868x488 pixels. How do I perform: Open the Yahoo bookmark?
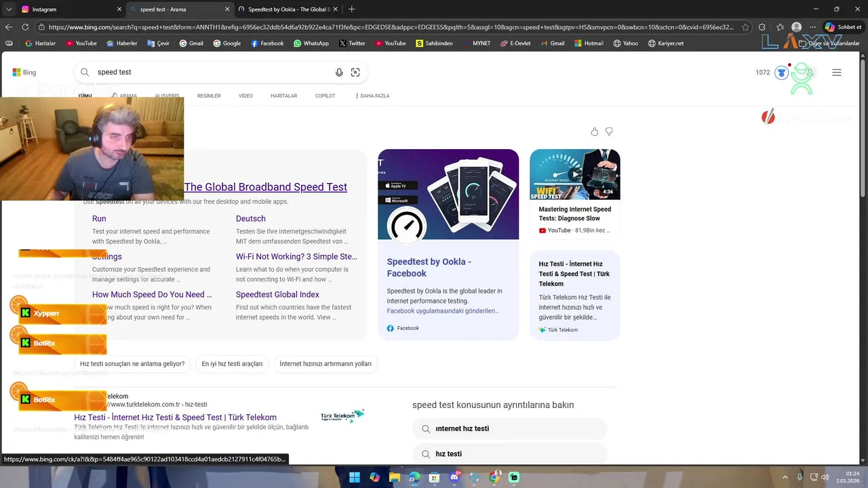point(625,43)
